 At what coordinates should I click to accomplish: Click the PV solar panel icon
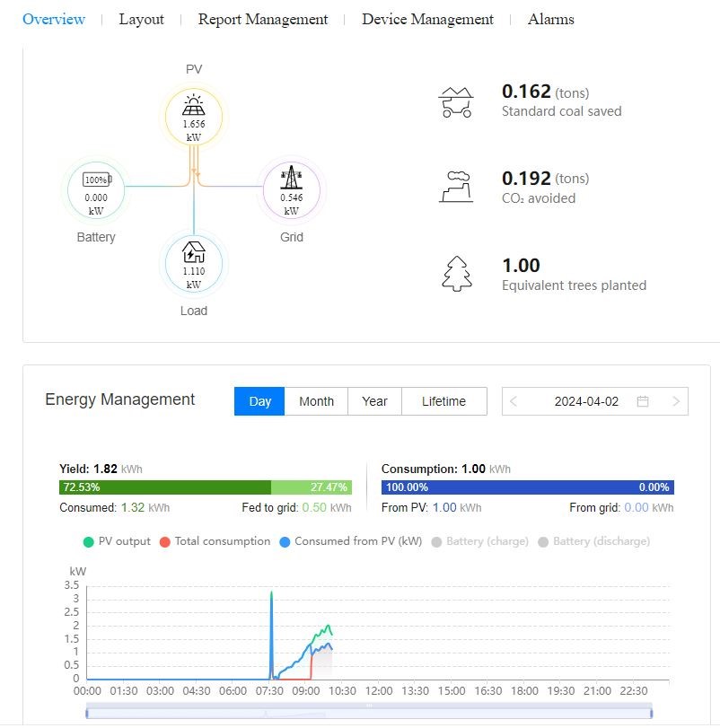click(194, 106)
